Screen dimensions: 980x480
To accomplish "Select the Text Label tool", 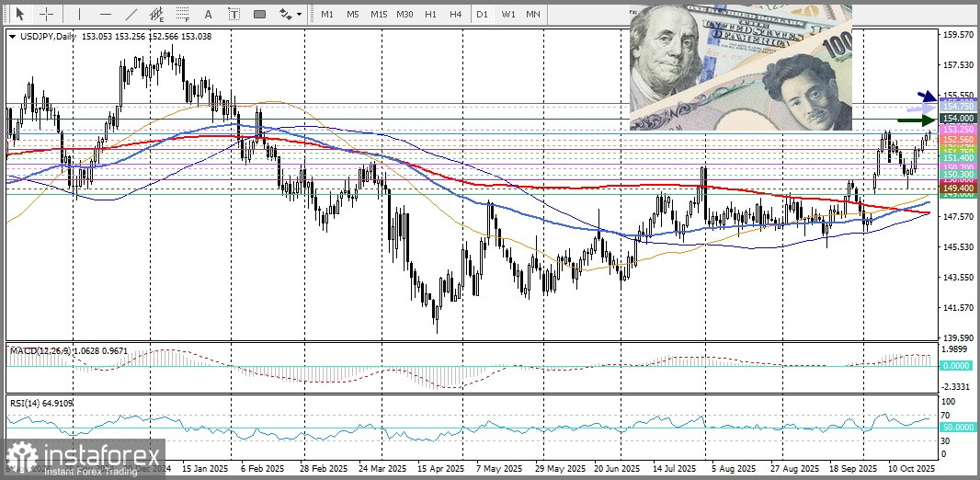I will (x=234, y=14).
